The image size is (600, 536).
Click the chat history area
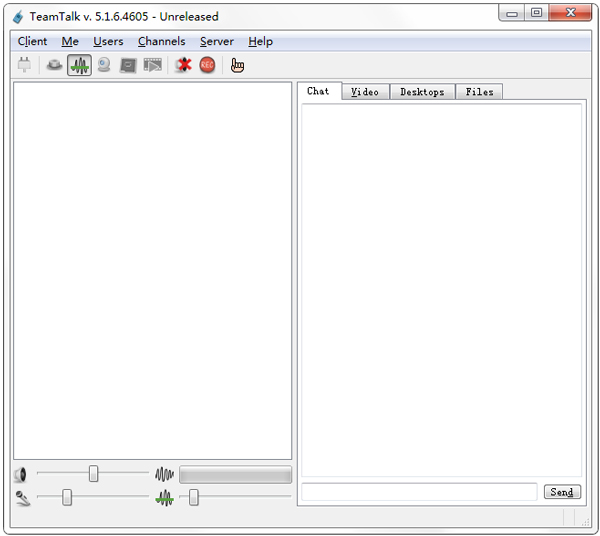click(x=442, y=290)
